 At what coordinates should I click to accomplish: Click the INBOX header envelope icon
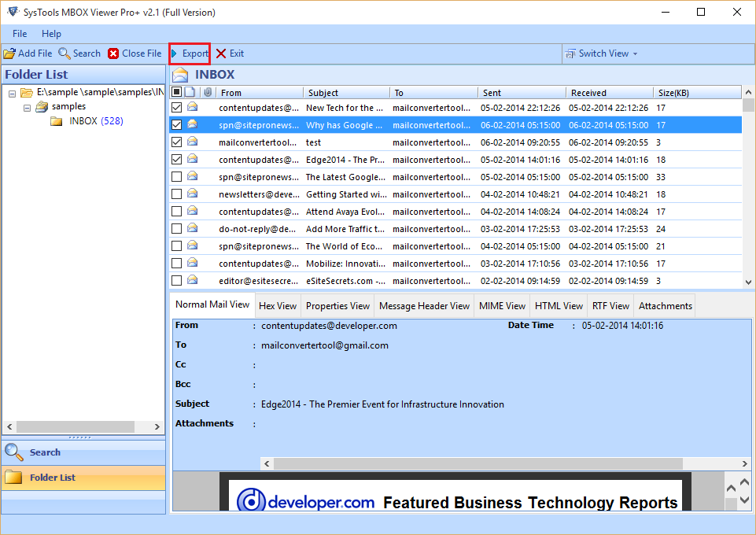pyautogui.click(x=180, y=75)
